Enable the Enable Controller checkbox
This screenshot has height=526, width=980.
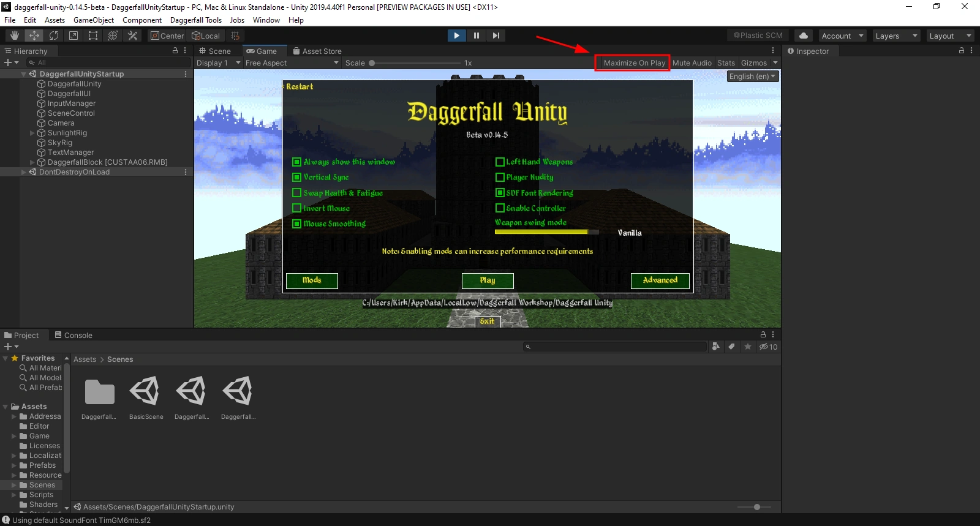pos(500,208)
